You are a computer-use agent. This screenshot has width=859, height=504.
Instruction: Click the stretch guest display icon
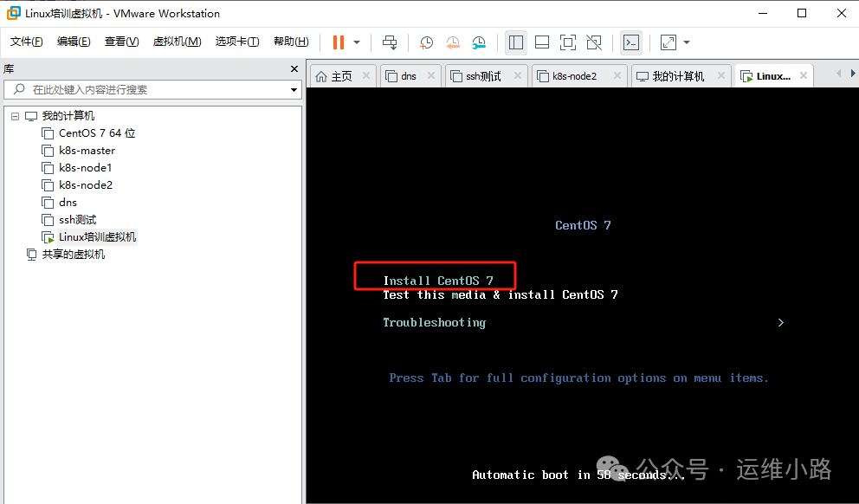point(668,42)
